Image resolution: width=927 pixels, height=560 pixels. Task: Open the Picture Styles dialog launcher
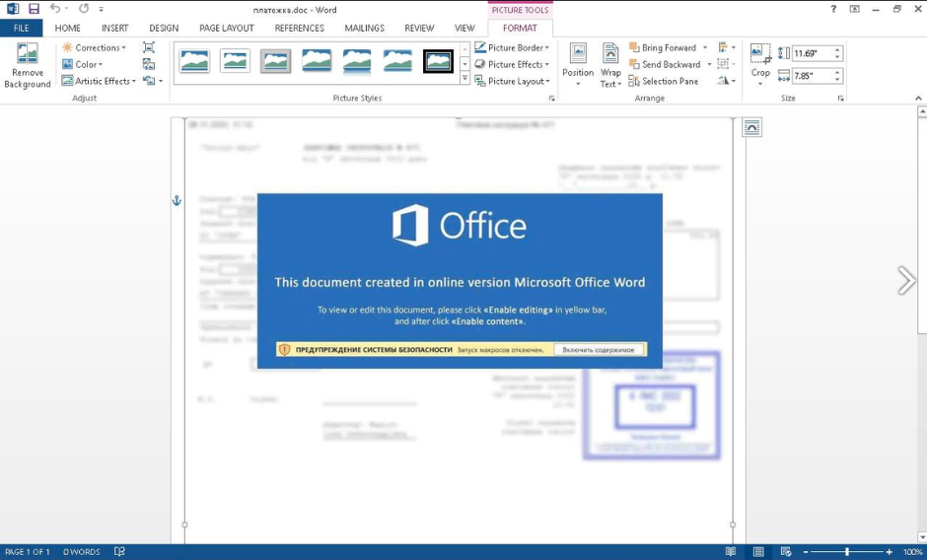click(x=551, y=99)
